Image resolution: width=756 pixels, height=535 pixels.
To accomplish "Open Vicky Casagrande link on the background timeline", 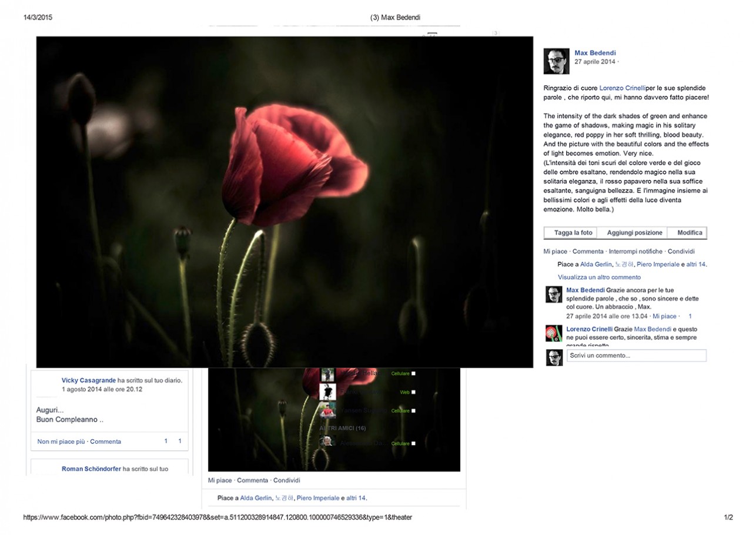I will pos(89,380).
